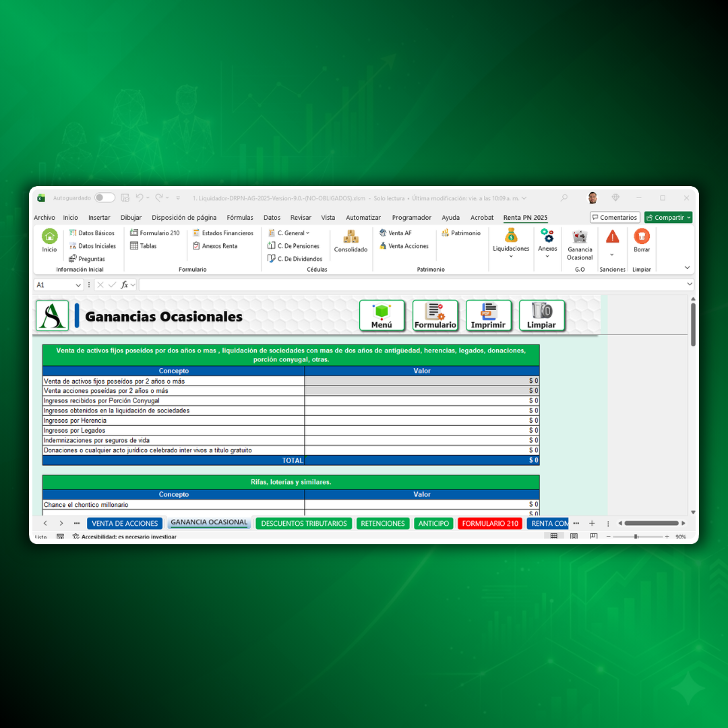The width and height of the screenshot is (728, 728).
Task: Switch to the DESCUENTOS TRIBUTARIOS sheet tab
Action: (304, 524)
